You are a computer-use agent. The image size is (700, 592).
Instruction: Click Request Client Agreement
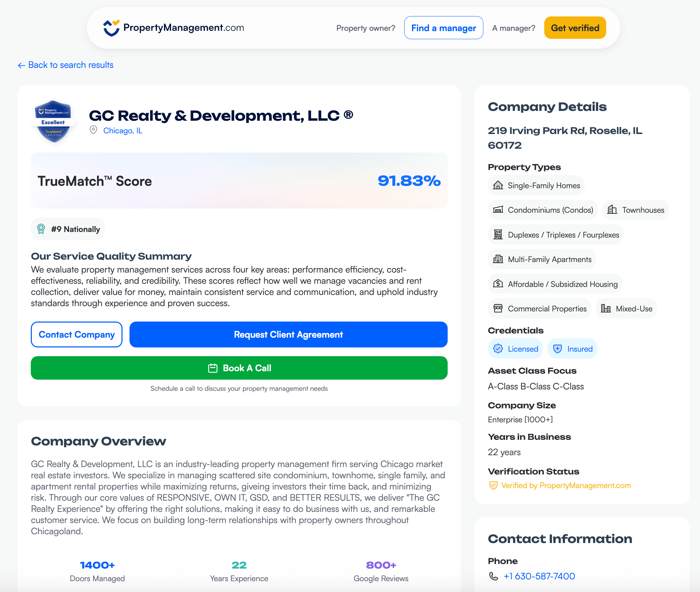[x=288, y=334]
